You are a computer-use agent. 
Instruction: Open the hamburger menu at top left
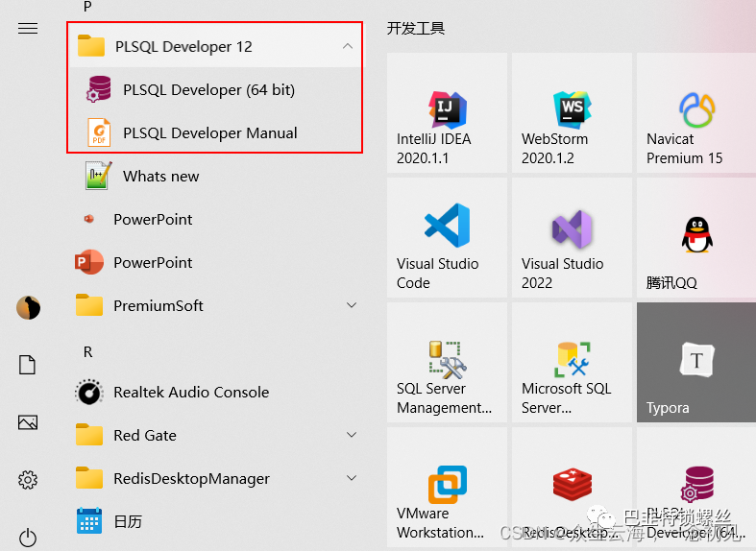pos(28,29)
